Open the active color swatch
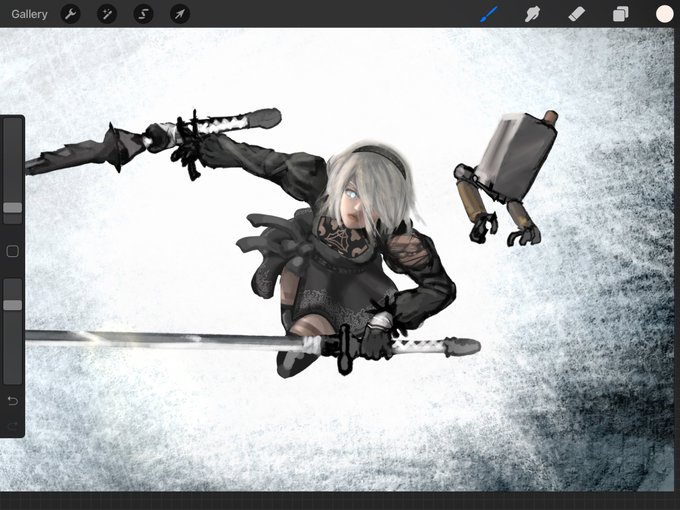Viewport: 680px width, 510px height. pos(664,14)
